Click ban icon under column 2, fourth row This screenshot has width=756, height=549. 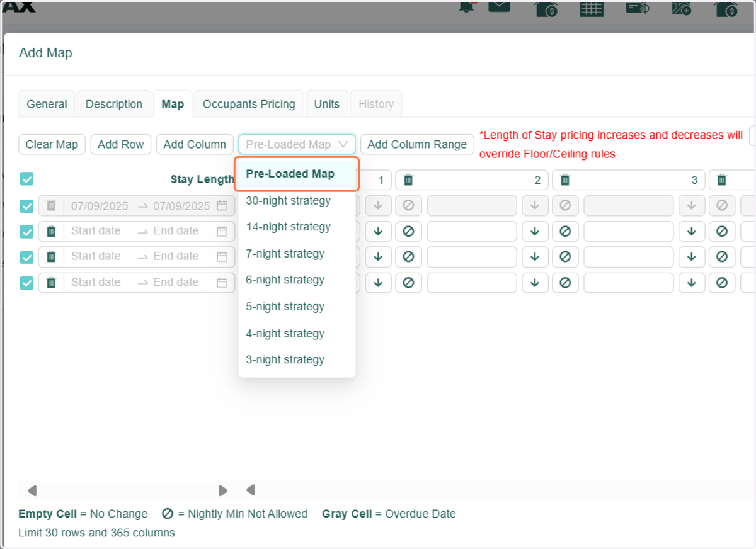(408, 283)
